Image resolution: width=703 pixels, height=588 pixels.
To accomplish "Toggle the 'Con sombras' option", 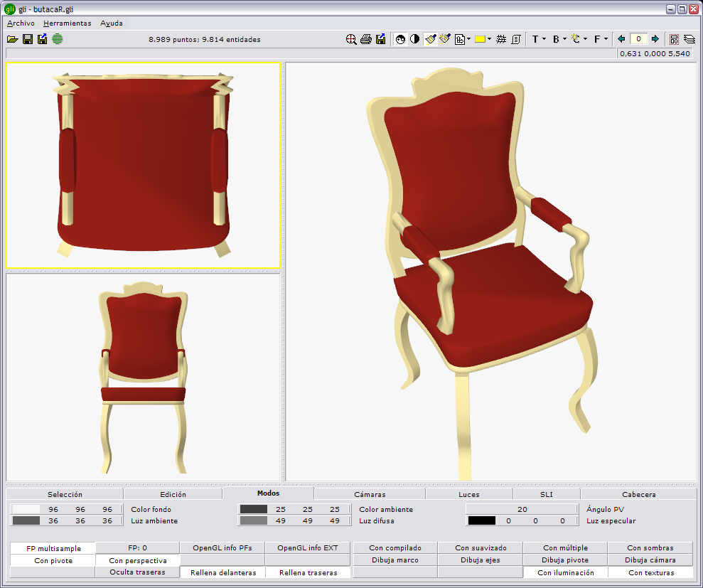I will [650, 548].
